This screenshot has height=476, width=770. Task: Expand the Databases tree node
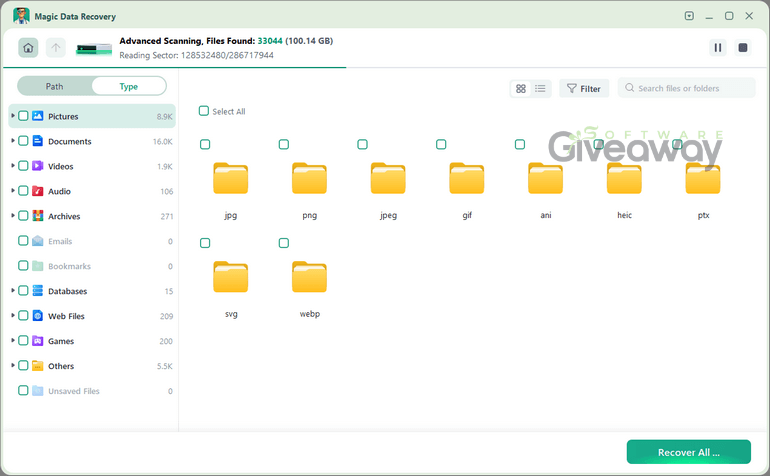tap(13, 291)
